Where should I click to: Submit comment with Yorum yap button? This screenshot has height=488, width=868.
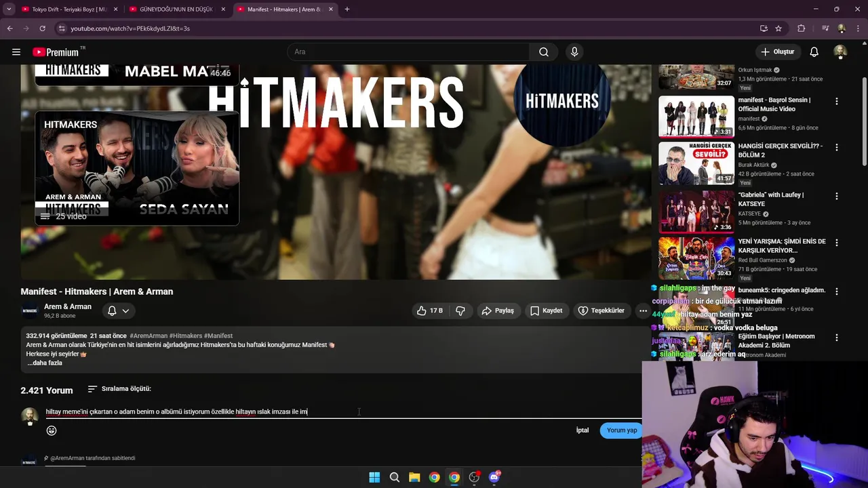click(x=621, y=430)
